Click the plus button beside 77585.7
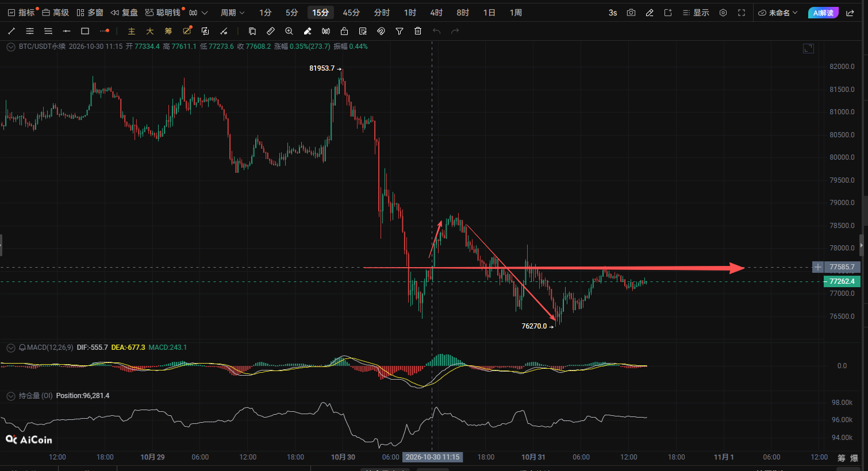 tap(818, 267)
